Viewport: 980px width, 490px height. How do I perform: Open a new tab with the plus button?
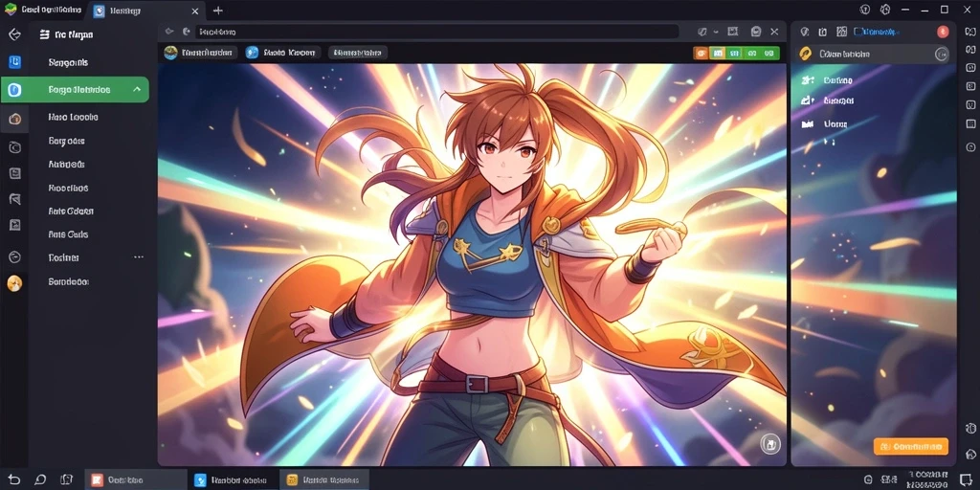[x=217, y=11]
